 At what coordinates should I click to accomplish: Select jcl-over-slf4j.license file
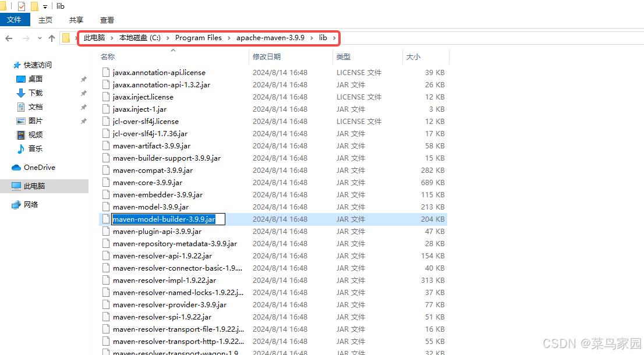(x=146, y=122)
